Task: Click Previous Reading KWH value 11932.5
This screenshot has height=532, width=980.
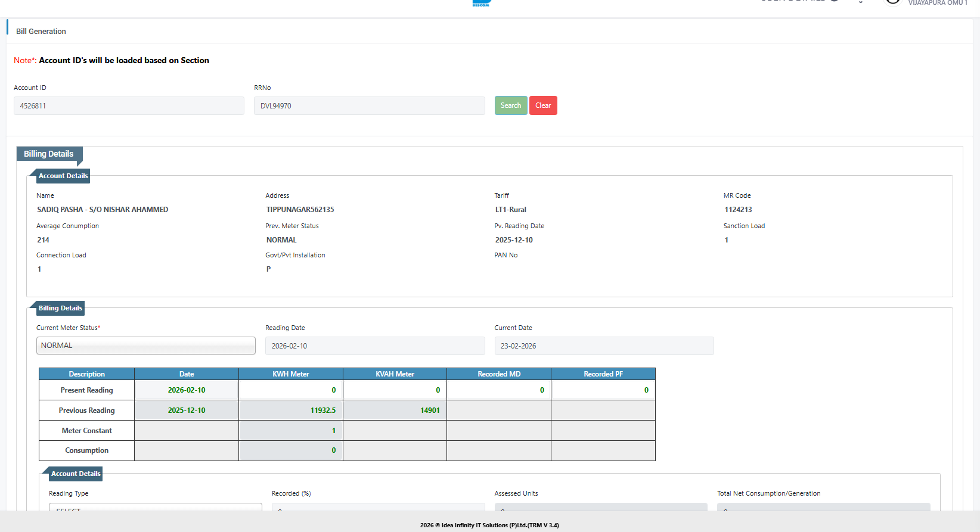Action: point(291,410)
